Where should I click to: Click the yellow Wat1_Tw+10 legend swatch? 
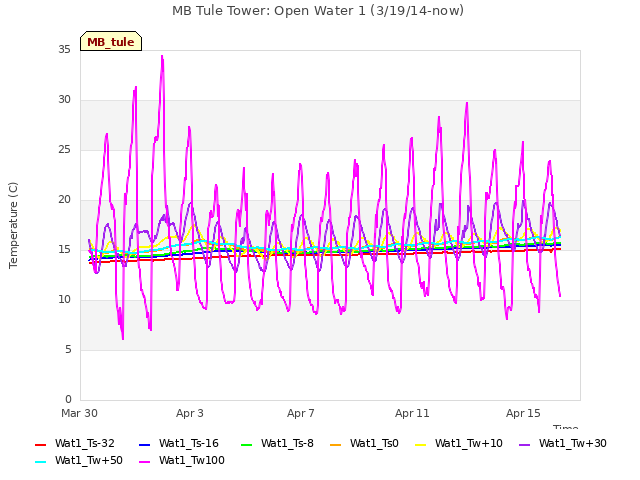point(420,444)
